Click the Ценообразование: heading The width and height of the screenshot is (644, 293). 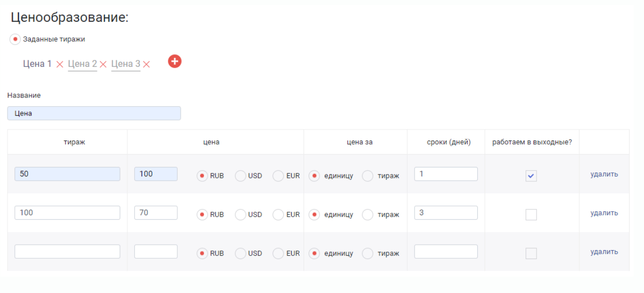pos(70,17)
